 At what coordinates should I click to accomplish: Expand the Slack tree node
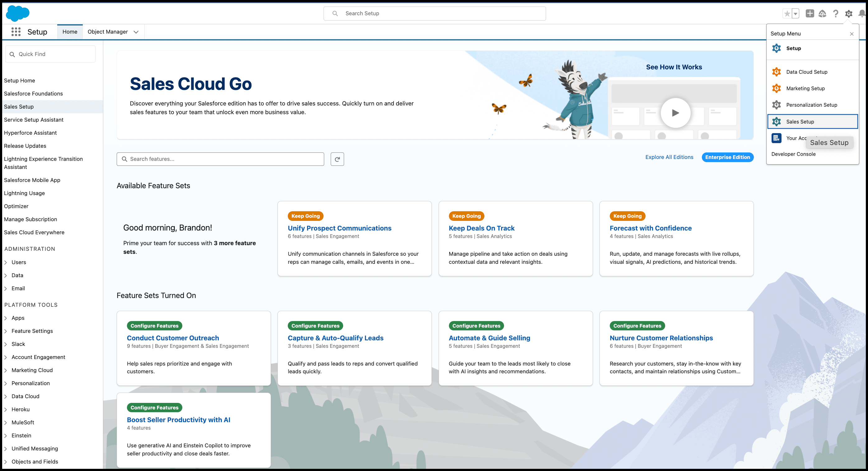point(6,344)
